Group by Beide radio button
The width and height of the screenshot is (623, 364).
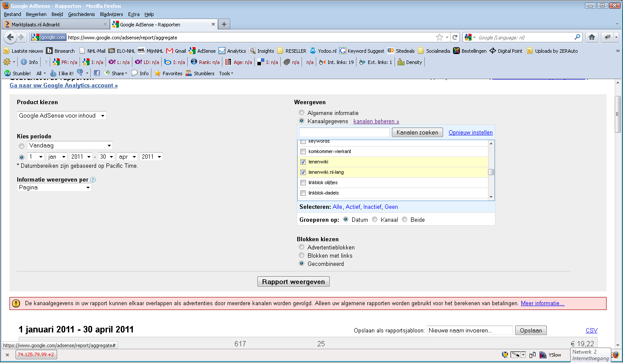[x=405, y=219]
